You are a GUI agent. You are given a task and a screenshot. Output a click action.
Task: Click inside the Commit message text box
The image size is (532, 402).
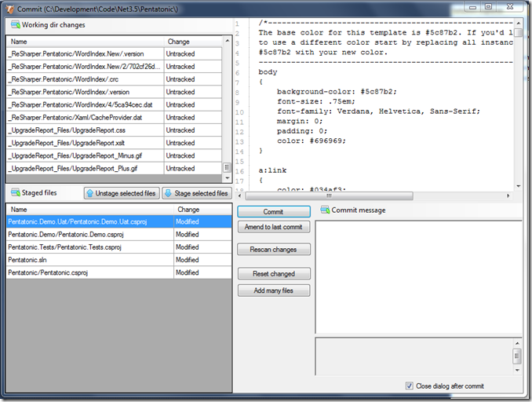pyautogui.click(x=419, y=277)
